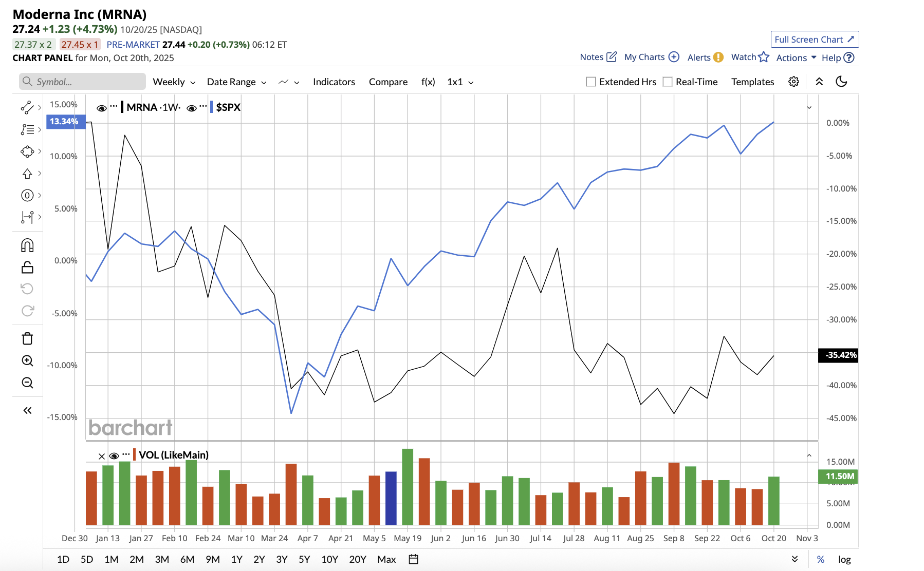Remove the VOL indicator pane
924x571 pixels.
(x=102, y=456)
